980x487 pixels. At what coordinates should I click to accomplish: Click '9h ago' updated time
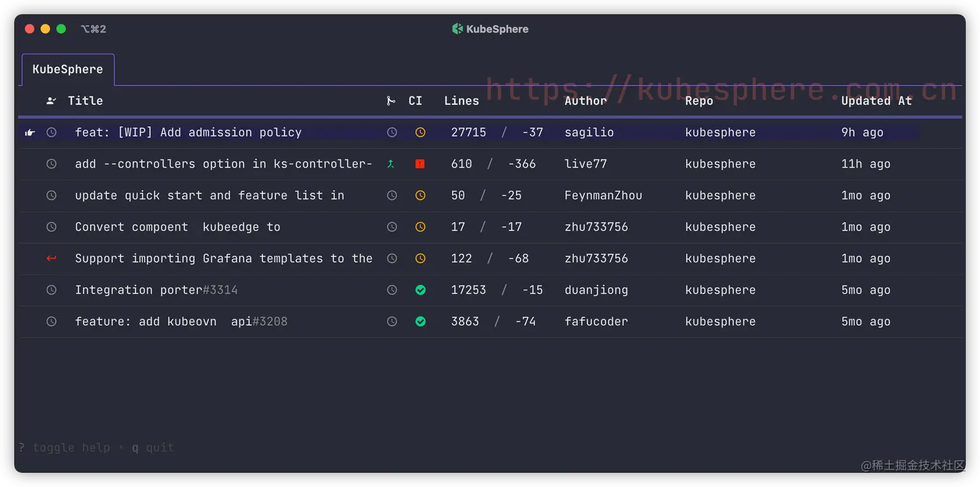point(863,132)
